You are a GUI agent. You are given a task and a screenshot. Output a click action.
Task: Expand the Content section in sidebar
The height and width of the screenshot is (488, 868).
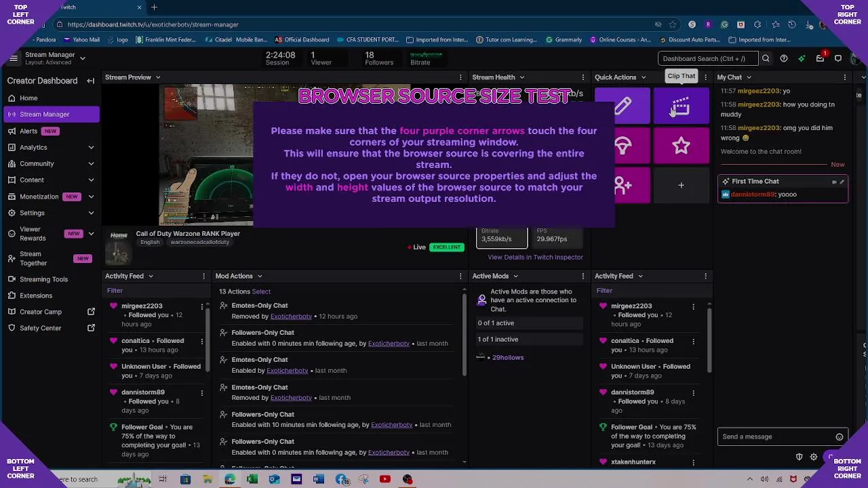pyautogui.click(x=91, y=180)
